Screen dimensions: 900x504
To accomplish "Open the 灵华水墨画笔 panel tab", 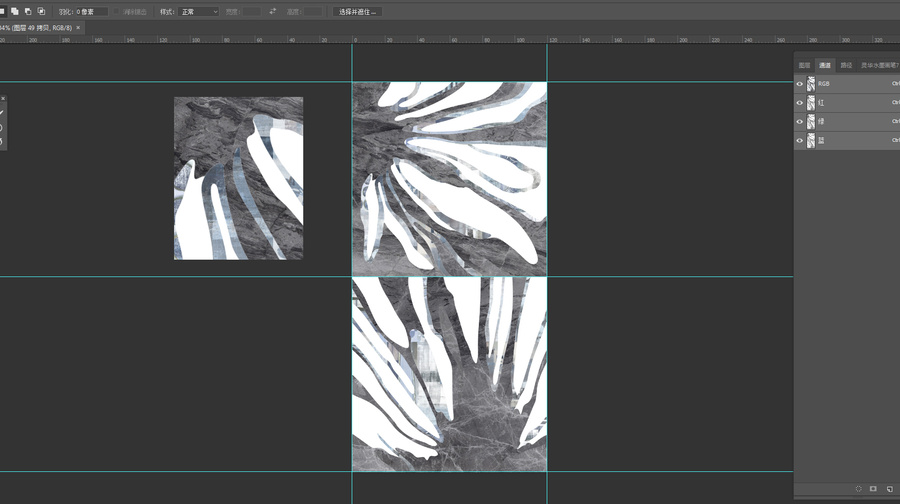I will tap(879, 65).
